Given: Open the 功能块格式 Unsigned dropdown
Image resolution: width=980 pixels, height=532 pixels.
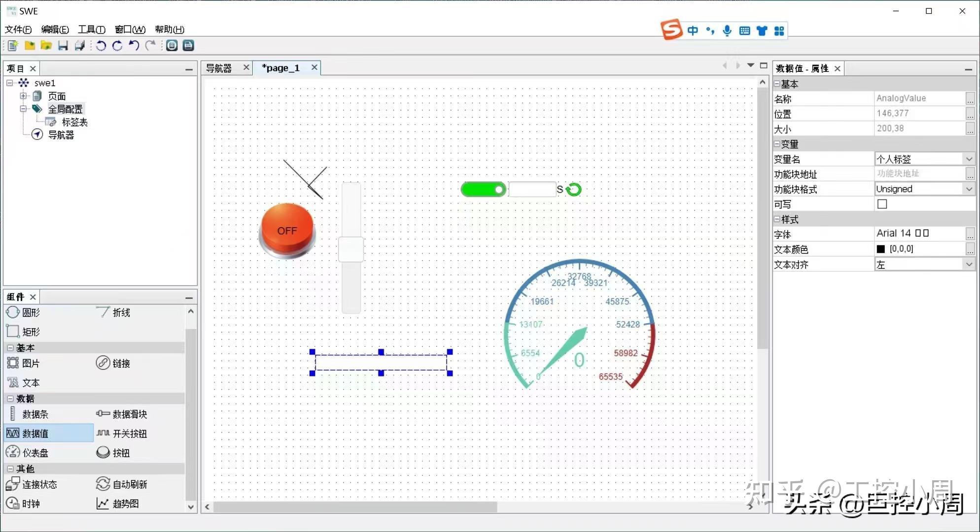Looking at the screenshot, I should (968, 189).
